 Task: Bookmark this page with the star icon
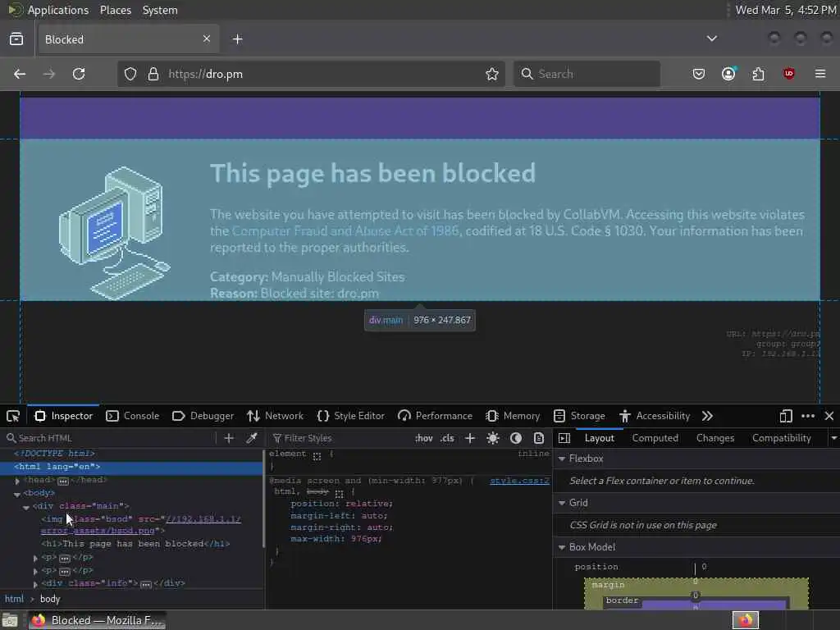pos(492,74)
